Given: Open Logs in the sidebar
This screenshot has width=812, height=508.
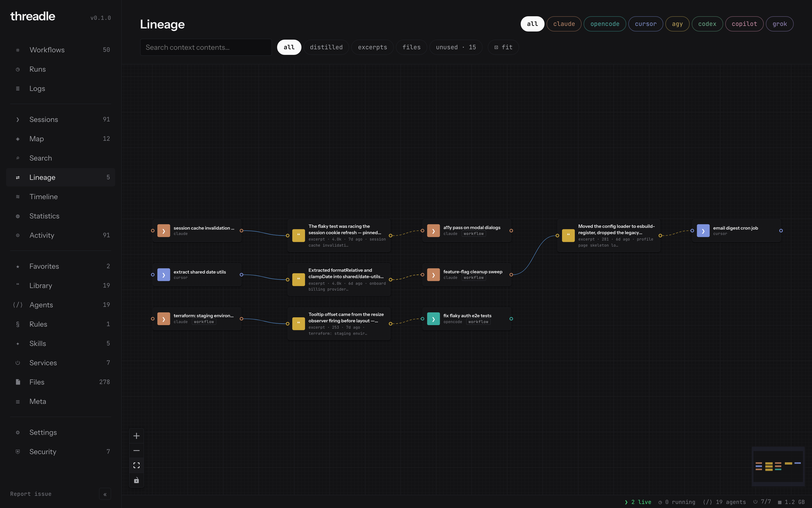Looking at the screenshot, I should 61,88.
